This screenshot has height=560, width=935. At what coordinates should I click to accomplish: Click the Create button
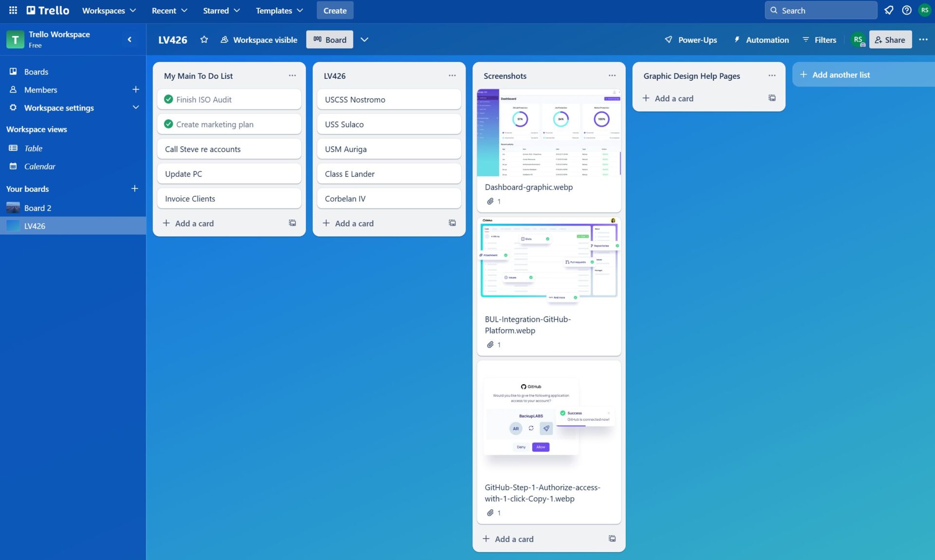point(335,10)
